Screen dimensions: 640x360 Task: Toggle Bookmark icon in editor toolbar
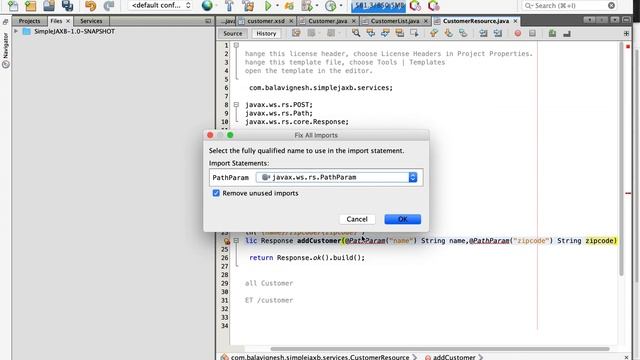pos(463,33)
